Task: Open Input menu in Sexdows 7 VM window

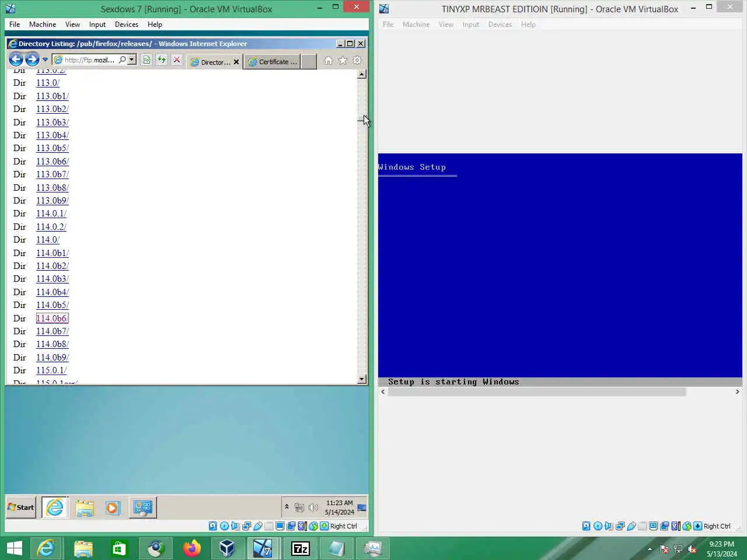Action: (97, 24)
